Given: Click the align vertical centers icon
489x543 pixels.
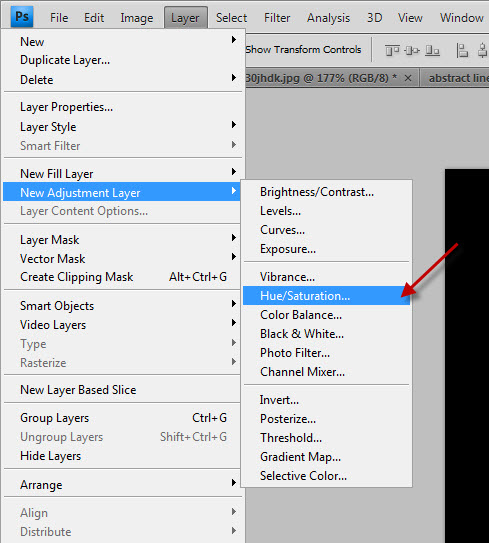Looking at the screenshot, I should click(412, 51).
